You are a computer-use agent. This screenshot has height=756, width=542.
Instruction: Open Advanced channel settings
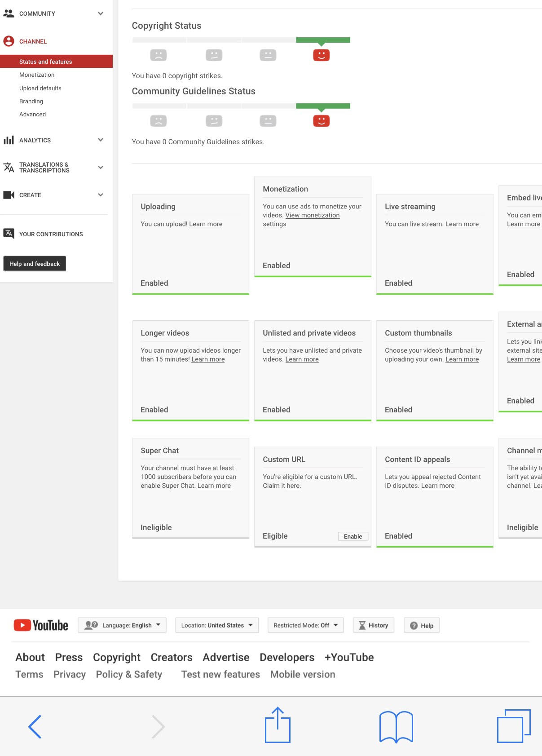[32, 114]
